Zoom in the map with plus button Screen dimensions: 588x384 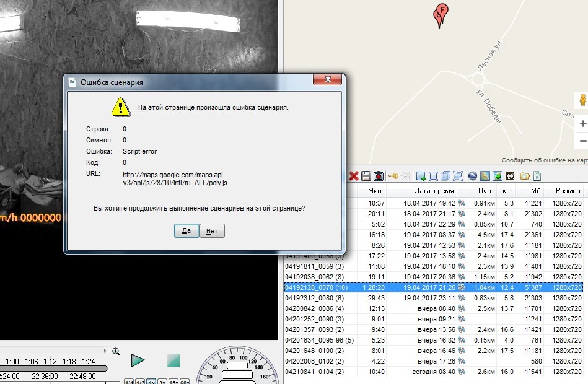click(582, 124)
